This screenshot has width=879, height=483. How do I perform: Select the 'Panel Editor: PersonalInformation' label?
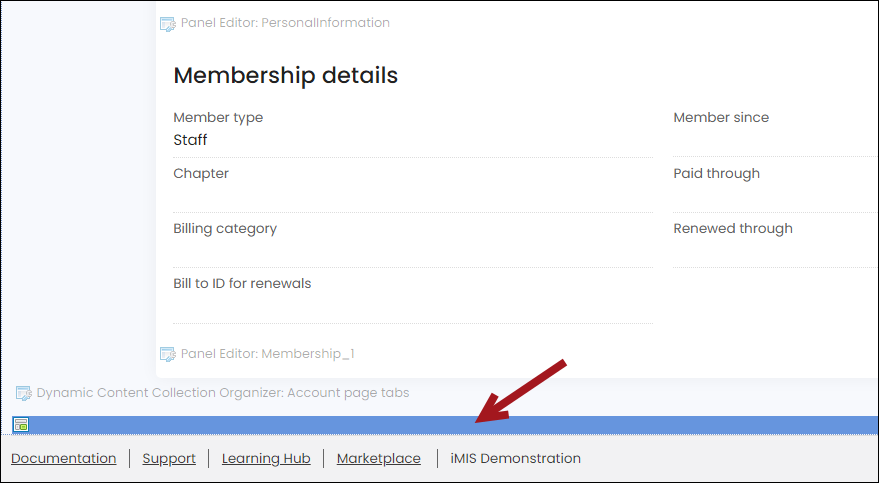pyautogui.click(x=285, y=23)
